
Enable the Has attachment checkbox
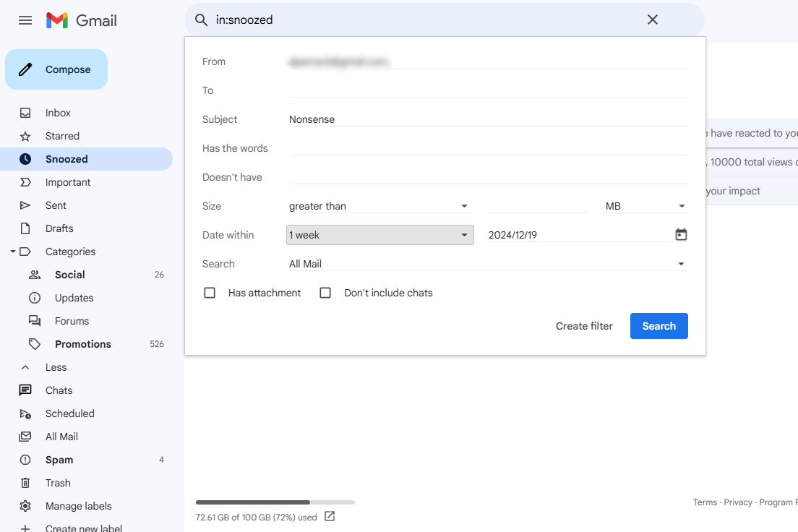pyautogui.click(x=210, y=293)
